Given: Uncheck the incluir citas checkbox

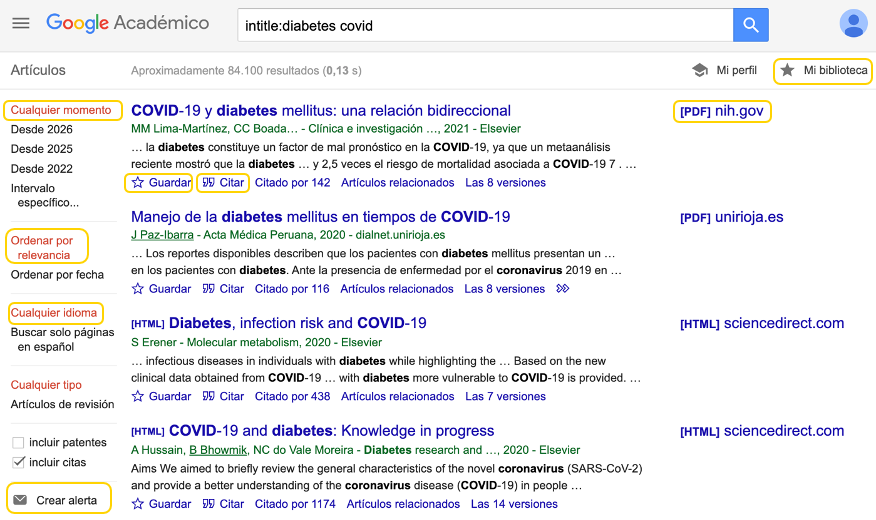Looking at the screenshot, I should click(18, 462).
